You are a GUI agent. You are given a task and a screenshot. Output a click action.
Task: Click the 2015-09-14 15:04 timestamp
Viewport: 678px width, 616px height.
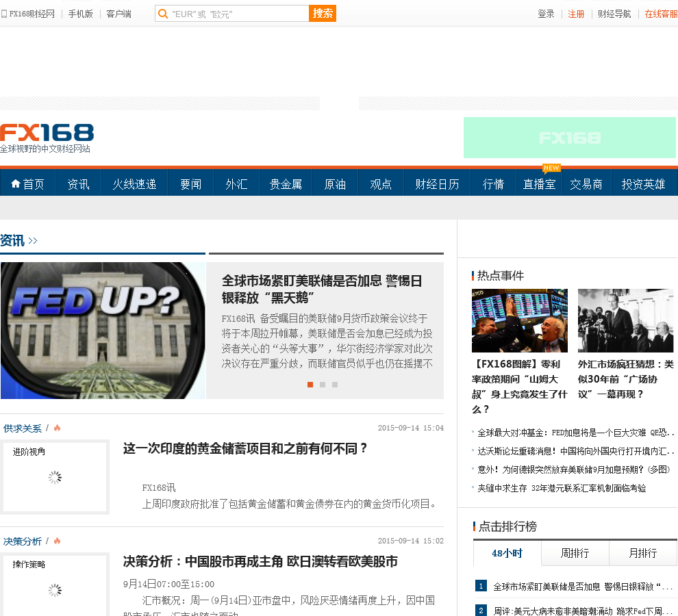411,428
